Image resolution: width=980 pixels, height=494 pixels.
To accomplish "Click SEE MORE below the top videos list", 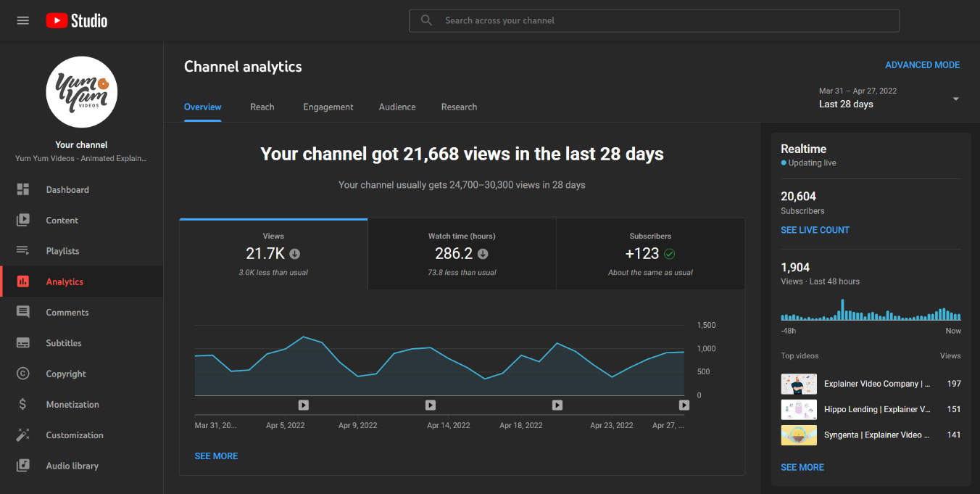I will tap(802, 467).
